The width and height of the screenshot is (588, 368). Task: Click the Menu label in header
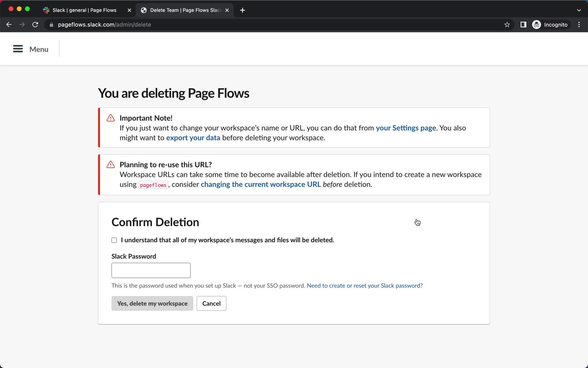tap(39, 49)
